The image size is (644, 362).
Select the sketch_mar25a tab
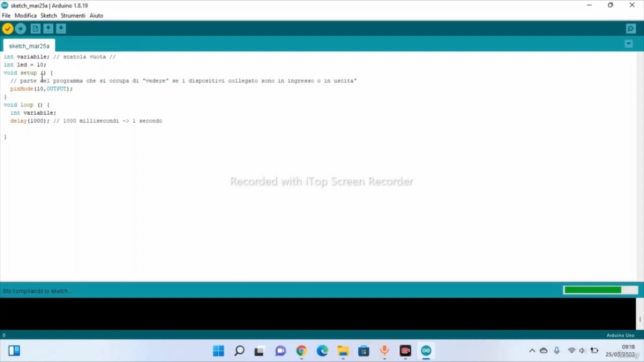pyautogui.click(x=29, y=46)
